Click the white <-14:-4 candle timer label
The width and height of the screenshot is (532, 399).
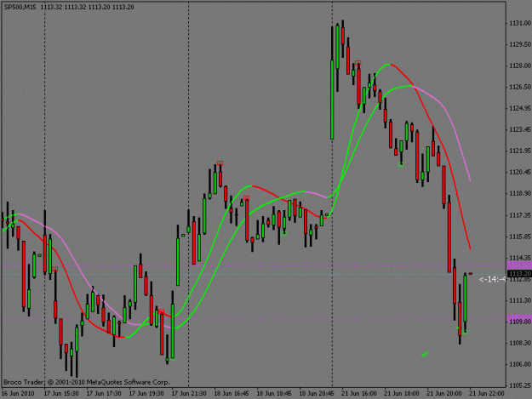pyautogui.click(x=492, y=279)
